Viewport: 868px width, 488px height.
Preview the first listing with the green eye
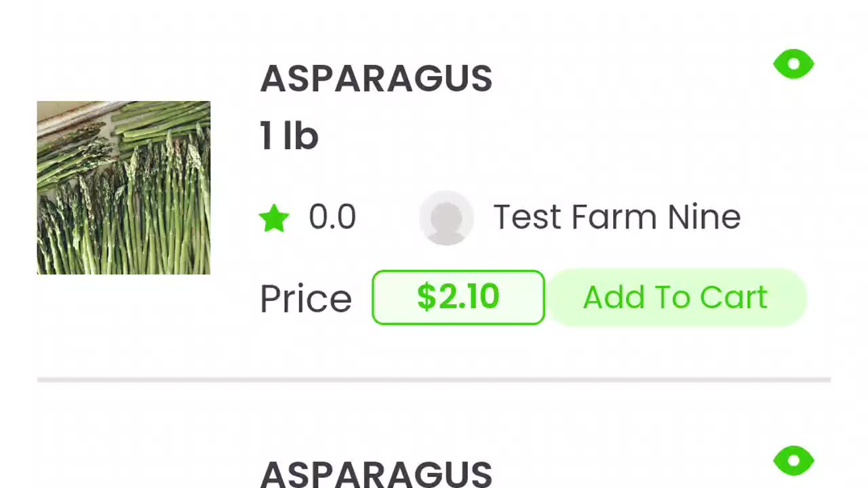793,64
